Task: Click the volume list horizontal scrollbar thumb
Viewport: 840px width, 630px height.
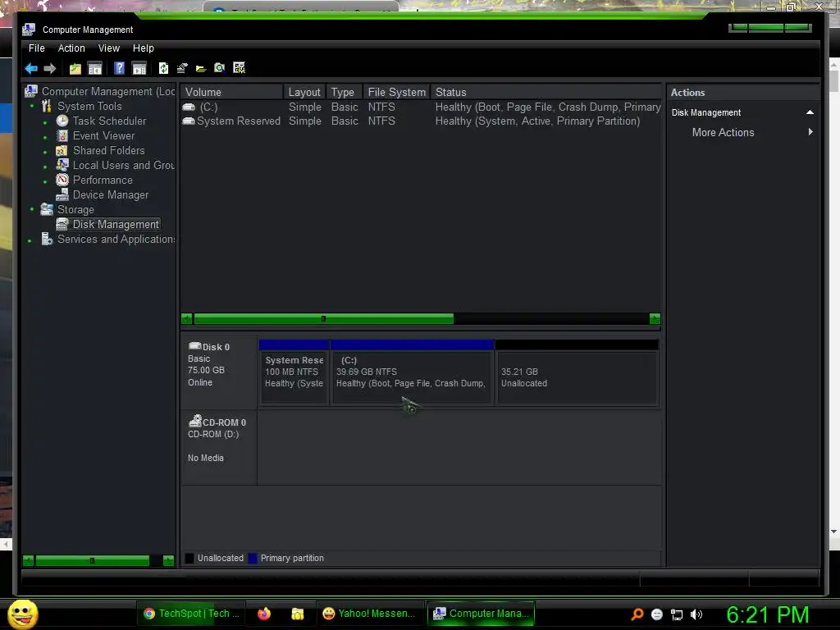Action: [x=323, y=319]
